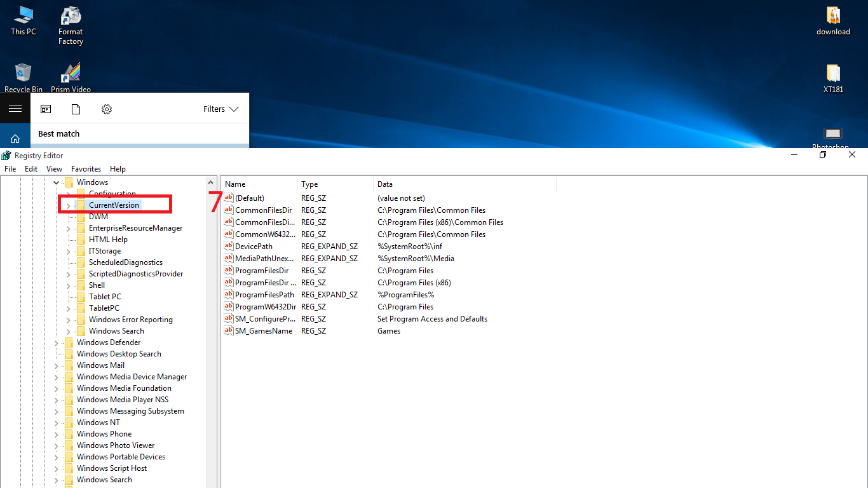Select the Windows Messaging Subsystem key
Image resolution: width=868 pixels, height=488 pixels.
[x=130, y=411]
